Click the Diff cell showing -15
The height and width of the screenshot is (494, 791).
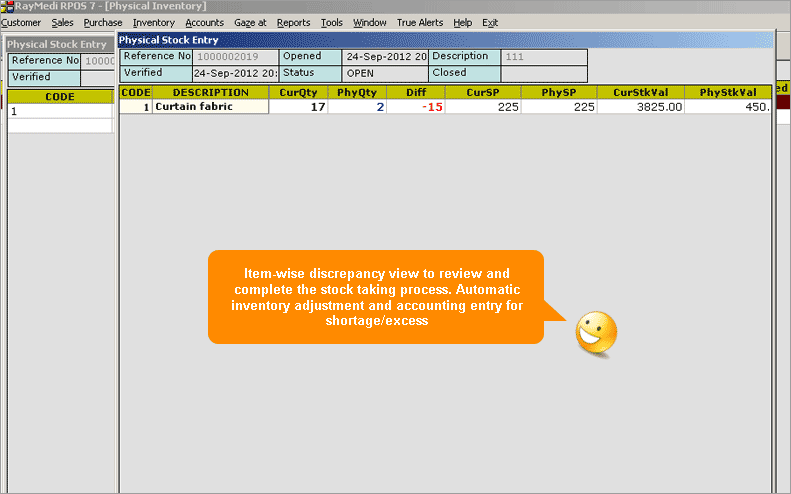coord(416,107)
